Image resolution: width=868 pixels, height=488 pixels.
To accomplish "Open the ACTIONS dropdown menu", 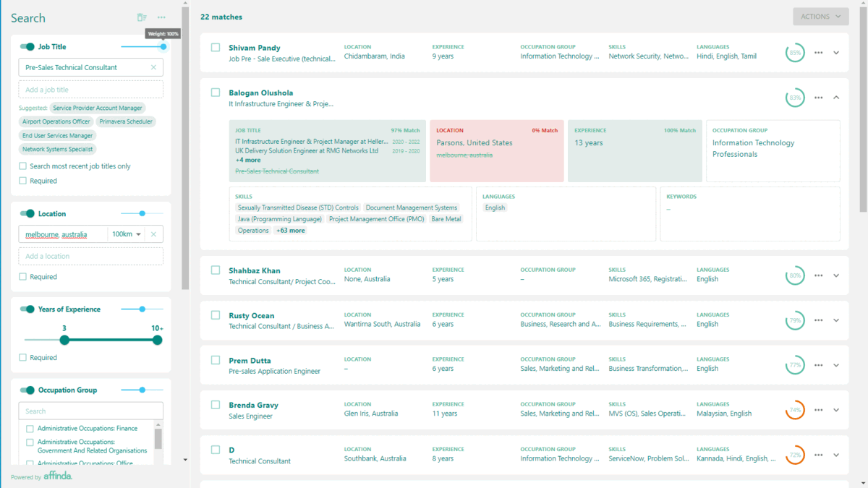I will click(x=820, y=17).
